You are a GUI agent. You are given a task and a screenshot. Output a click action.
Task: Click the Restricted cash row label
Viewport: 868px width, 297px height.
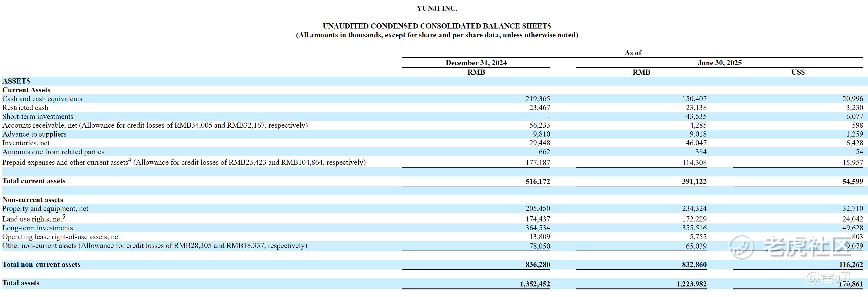(x=25, y=107)
